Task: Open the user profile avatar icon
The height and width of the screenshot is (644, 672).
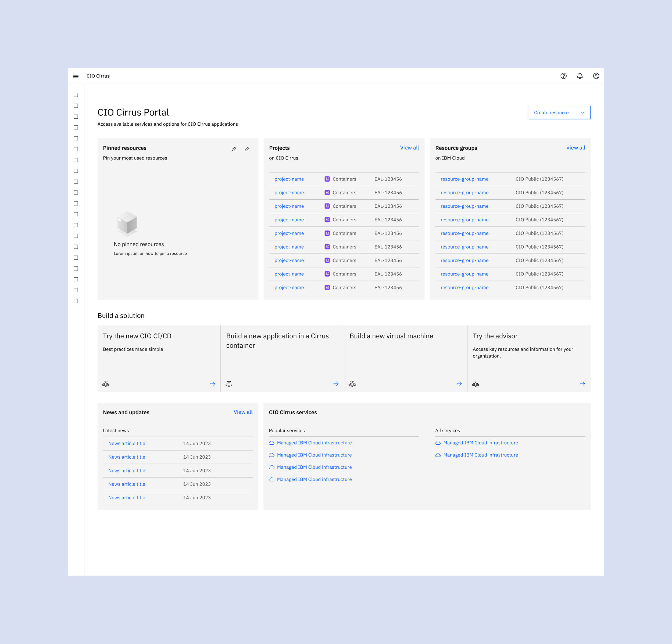Action: (x=596, y=76)
